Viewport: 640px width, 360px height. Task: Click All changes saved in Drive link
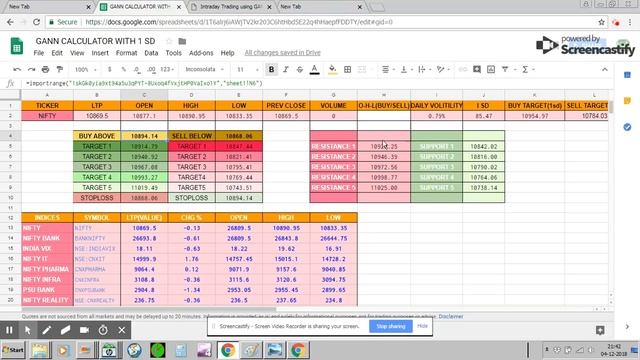click(x=282, y=53)
